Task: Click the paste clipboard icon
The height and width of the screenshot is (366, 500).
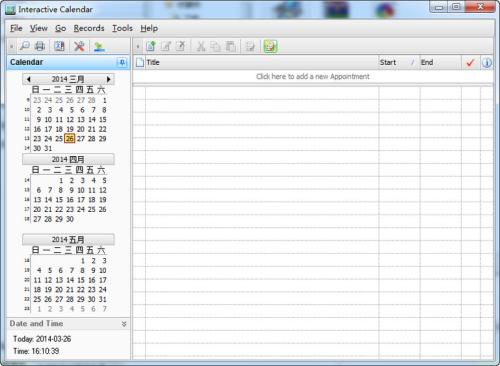Action: pyautogui.click(x=230, y=46)
